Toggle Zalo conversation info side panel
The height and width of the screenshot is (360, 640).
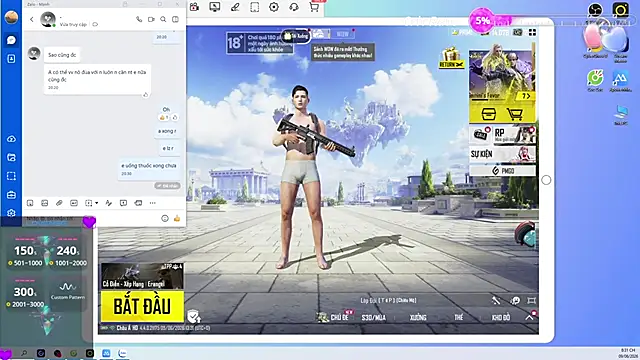pos(175,19)
